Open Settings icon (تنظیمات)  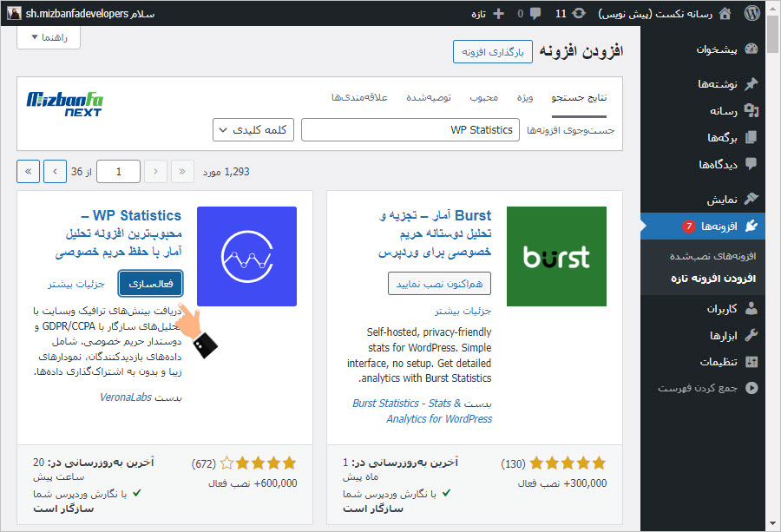pyautogui.click(x=751, y=362)
